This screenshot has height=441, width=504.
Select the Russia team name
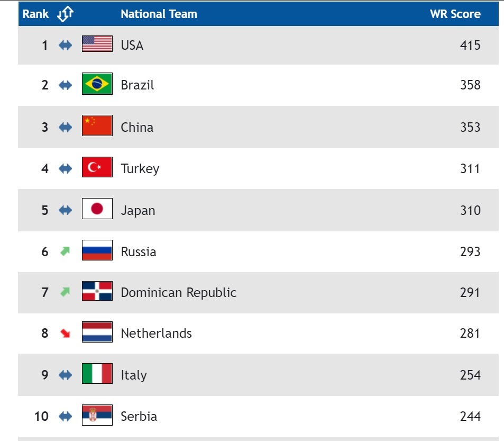coord(138,251)
